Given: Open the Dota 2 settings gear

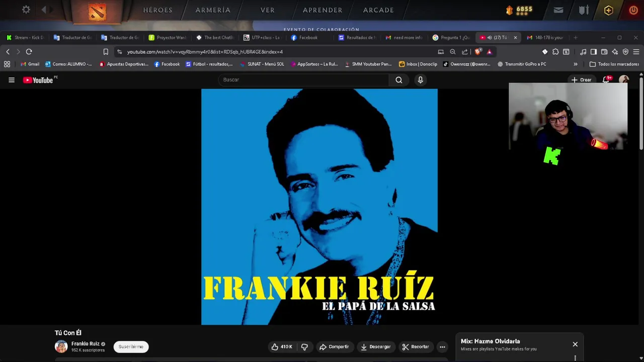Looking at the screenshot, I should click(x=26, y=10).
